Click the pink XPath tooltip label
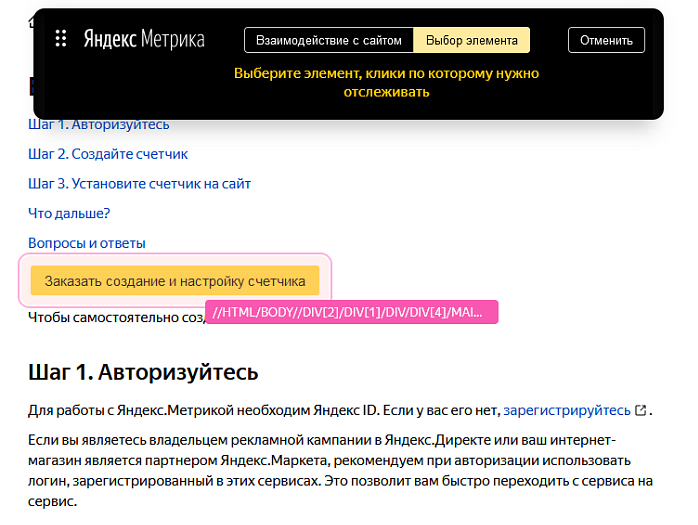The image size is (698, 525). (x=351, y=312)
